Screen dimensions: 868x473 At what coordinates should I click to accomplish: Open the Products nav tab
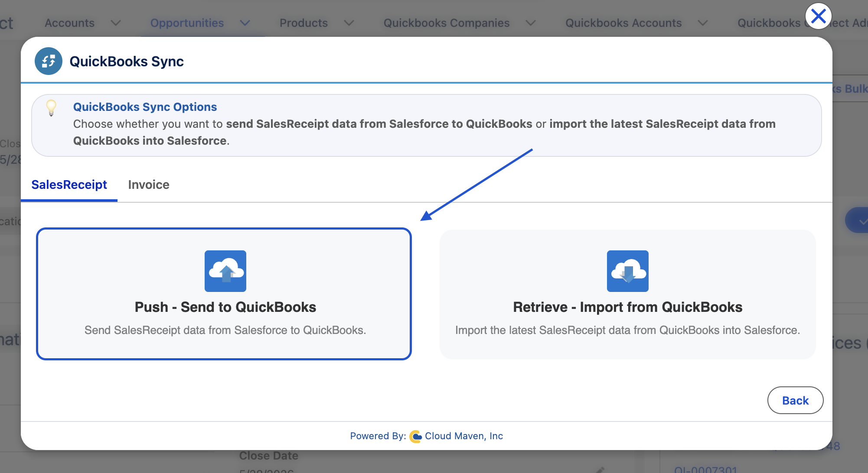[x=304, y=23]
